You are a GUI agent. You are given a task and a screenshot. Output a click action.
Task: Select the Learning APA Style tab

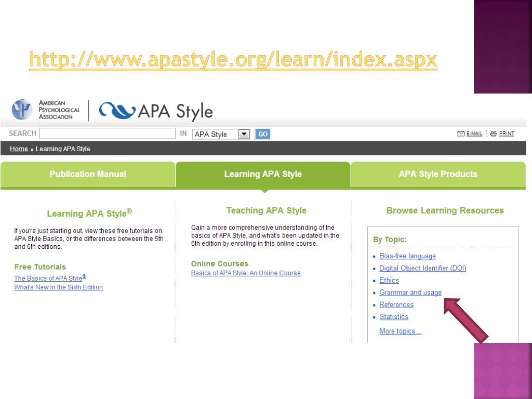tap(263, 175)
